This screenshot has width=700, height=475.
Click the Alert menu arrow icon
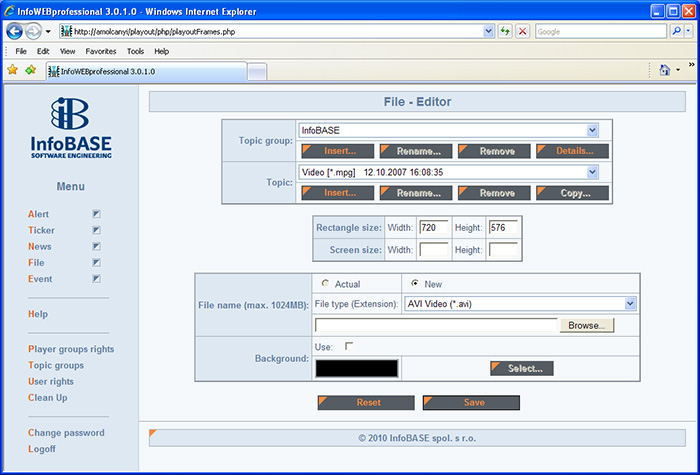[x=96, y=214]
